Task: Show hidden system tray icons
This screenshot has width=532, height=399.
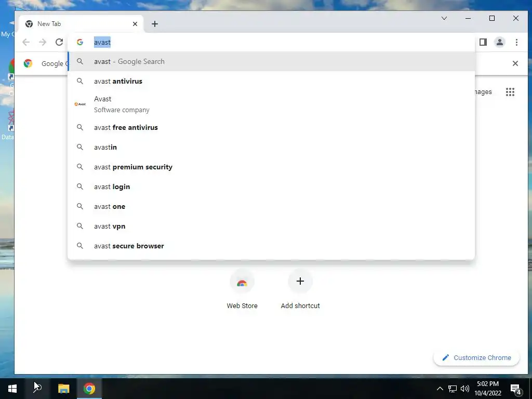Action: [440, 389]
